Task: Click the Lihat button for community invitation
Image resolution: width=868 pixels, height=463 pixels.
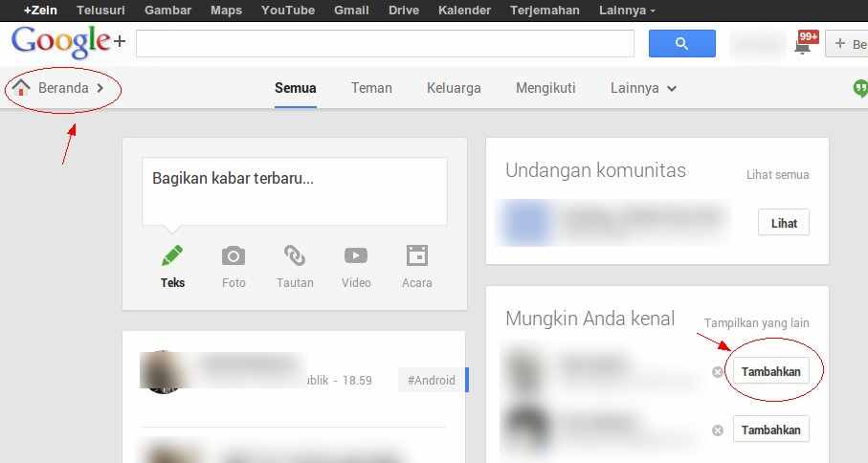Action: pos(784,223)
